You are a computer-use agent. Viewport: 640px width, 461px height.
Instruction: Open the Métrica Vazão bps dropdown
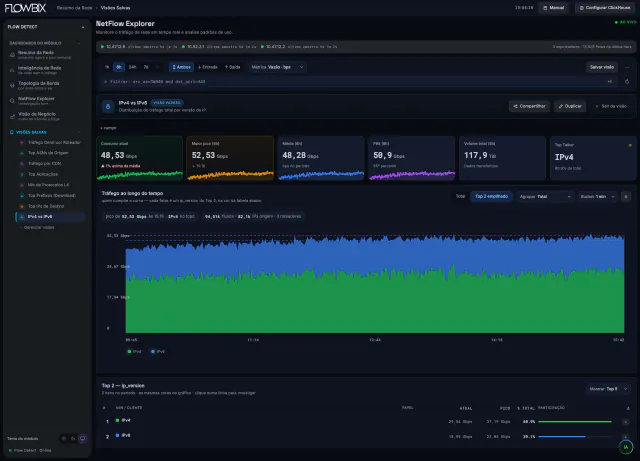point(277,67)
